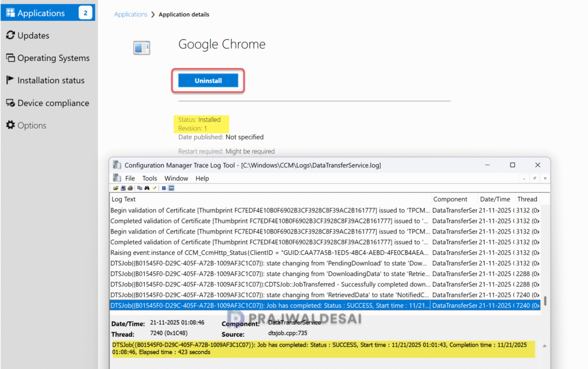Select the 'CDTSJob::JobTransferred' log row

point(325,284)
